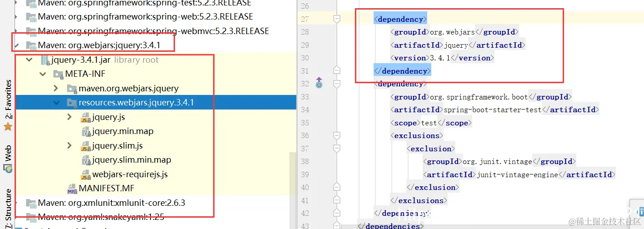Click spring-boot-starter-test artifactId on line 34
644x229 pixels.
493,110
